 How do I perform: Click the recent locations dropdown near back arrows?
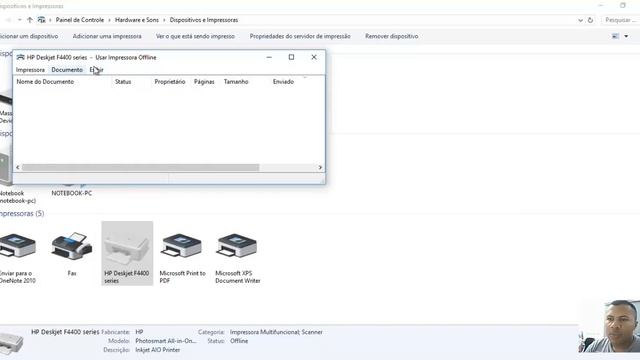(20, 20)
